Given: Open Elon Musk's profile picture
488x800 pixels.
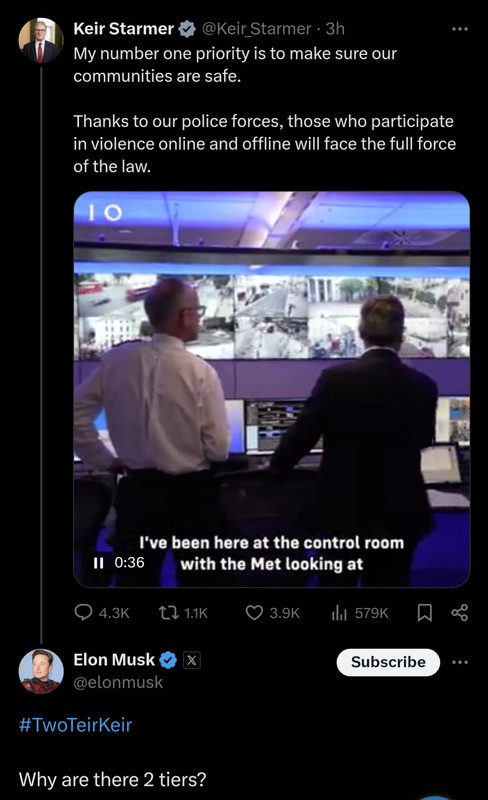Looking at the screenshot, I should point(41,671).
